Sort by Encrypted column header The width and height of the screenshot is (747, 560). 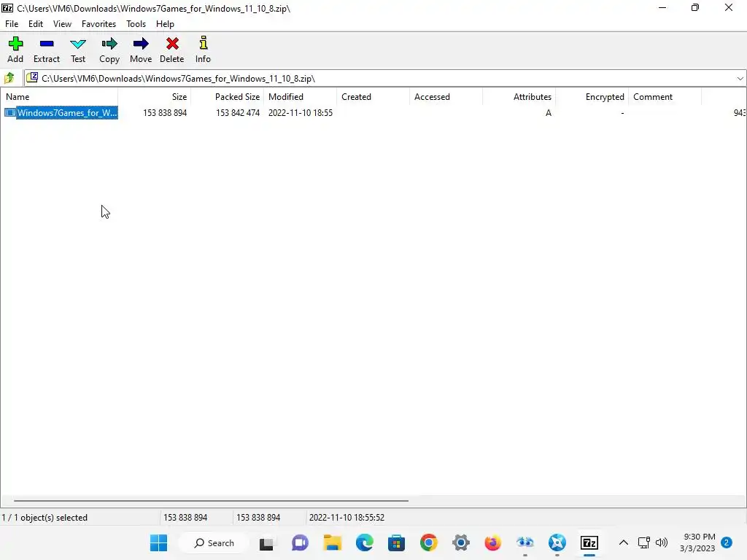click(592, 97)
